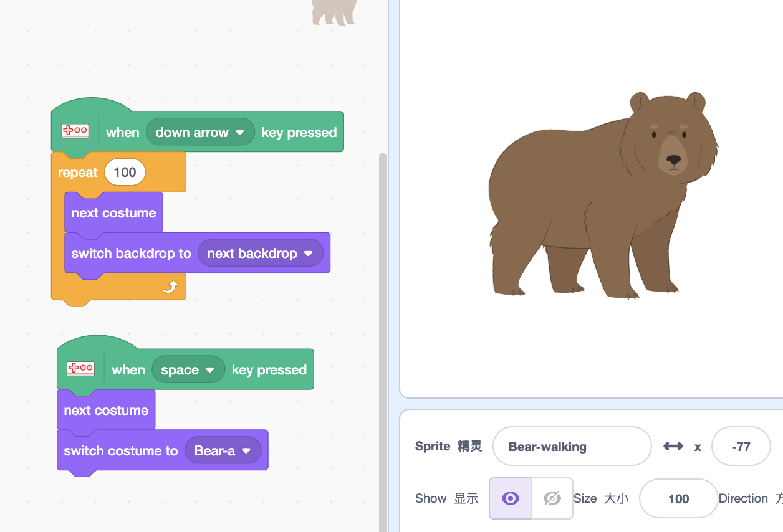Click the repeat count field showing 100
This screenshot has width=783, height=532.
point(125,173)
